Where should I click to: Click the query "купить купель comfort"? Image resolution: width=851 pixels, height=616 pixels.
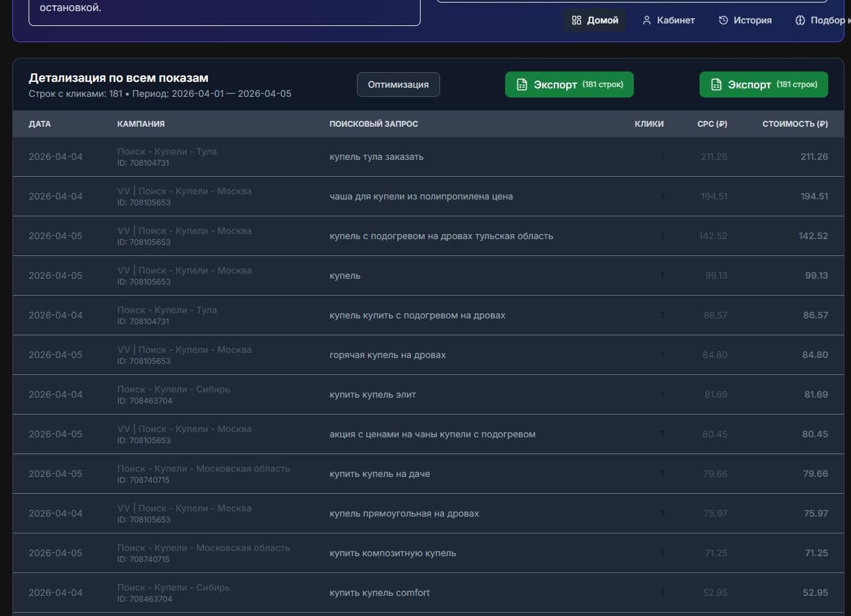click(x=380, y=593)
